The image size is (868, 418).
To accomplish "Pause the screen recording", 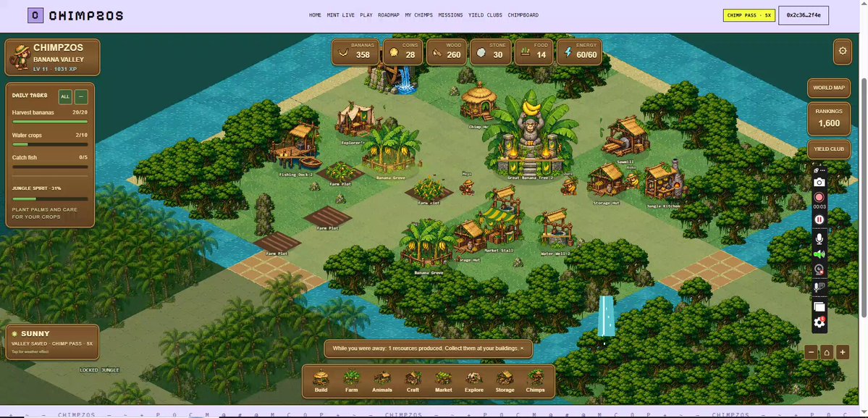I will [819, 220].
